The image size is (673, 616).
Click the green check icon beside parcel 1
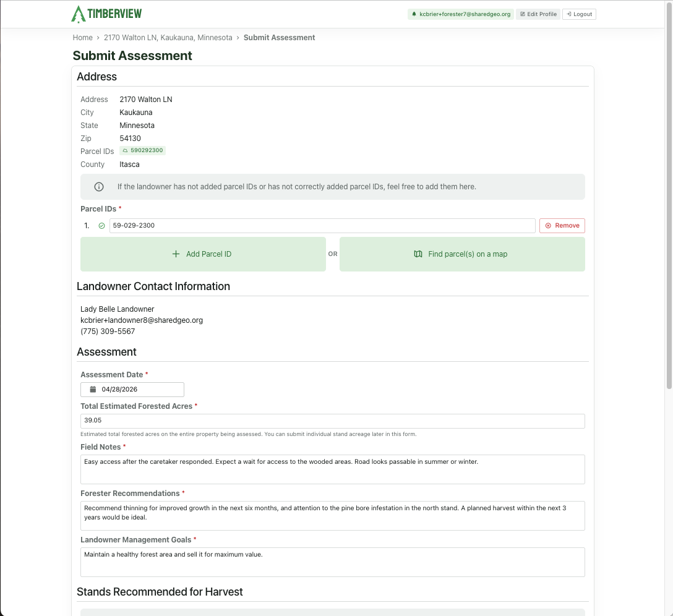101,226
